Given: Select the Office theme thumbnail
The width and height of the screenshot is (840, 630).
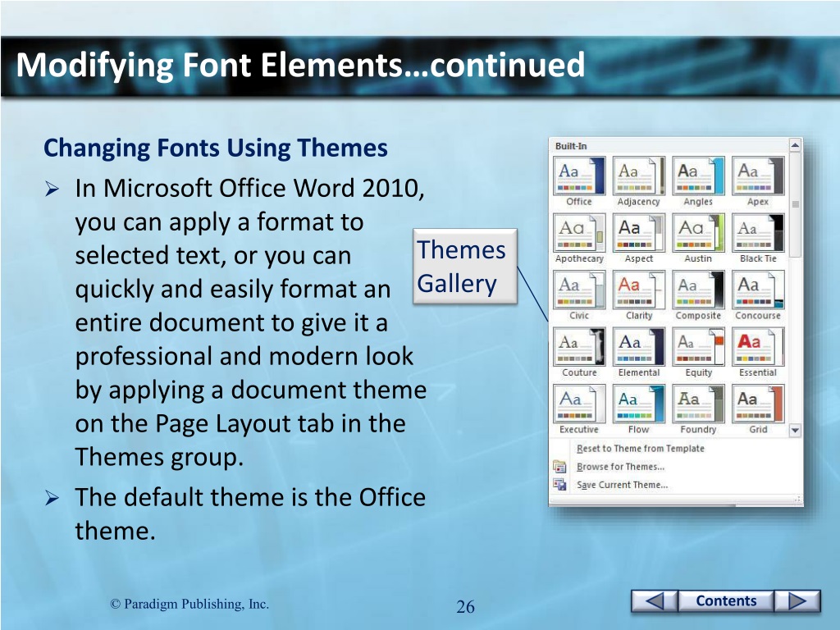Looking at the screenshot, I should (x=579, y=176).
